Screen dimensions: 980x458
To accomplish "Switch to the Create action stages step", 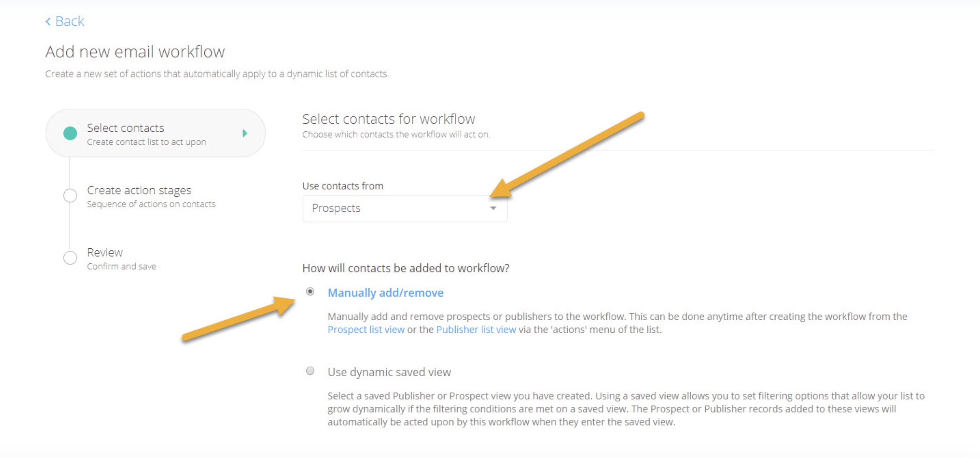I will (x=139, y=190).
